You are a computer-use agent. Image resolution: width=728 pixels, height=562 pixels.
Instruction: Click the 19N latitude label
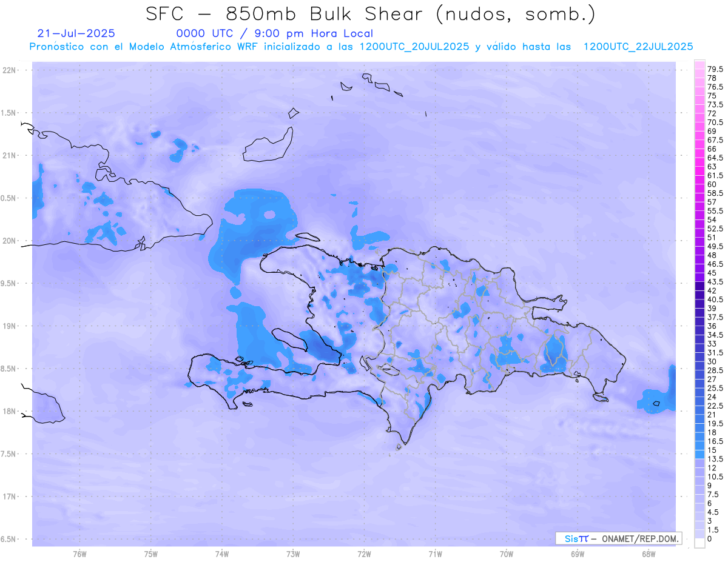pos(10,326)
